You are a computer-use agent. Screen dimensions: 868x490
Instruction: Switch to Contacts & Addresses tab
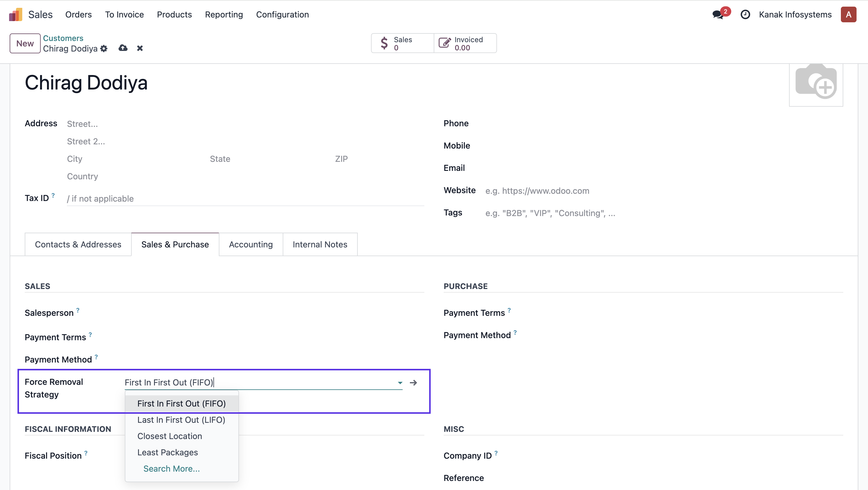[78, 244]
